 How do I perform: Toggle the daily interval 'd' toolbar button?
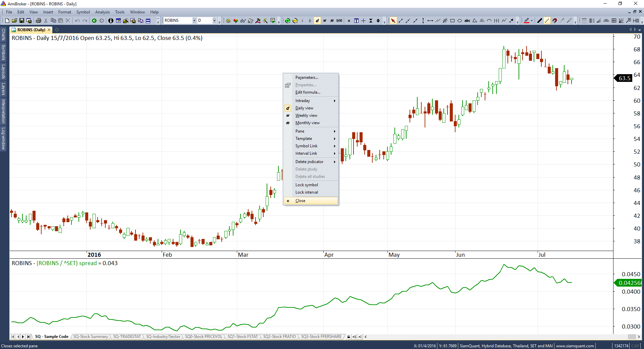(317, 21)
